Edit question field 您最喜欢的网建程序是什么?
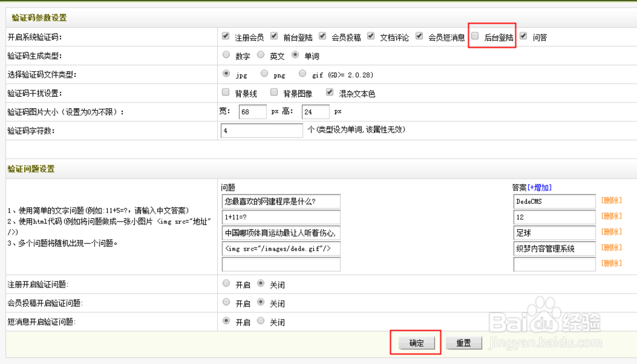 pyautogui.click(x=281, y=201)
